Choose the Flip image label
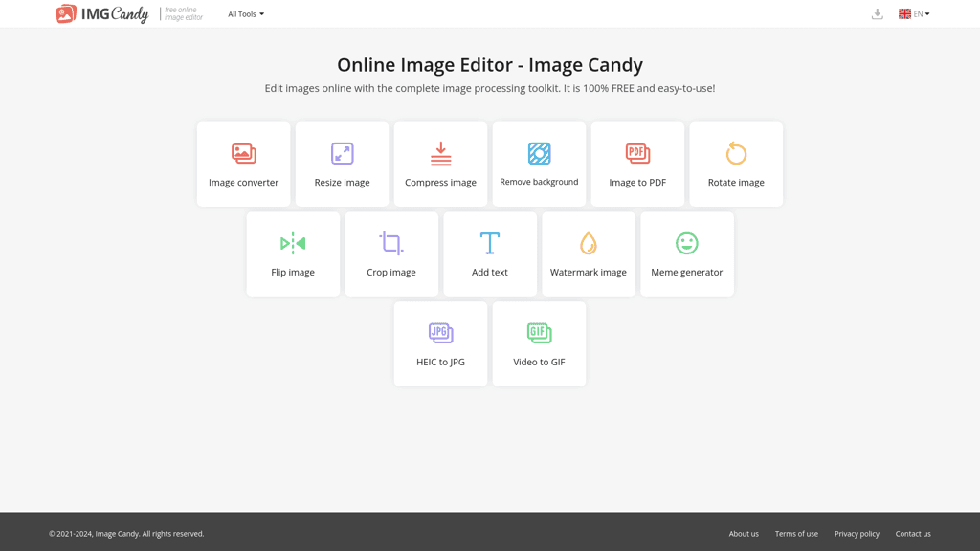This screenshot has height=551, width=980. 293,273
